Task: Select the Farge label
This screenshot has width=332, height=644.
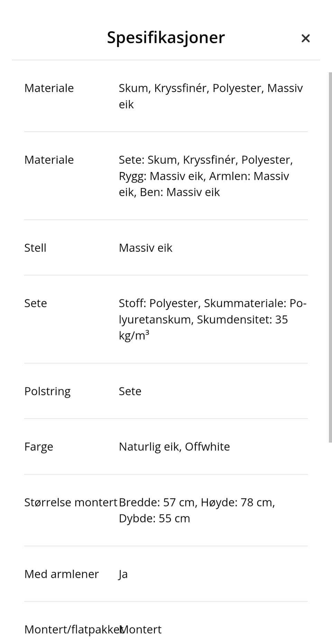Action: (x=39, y=446)
